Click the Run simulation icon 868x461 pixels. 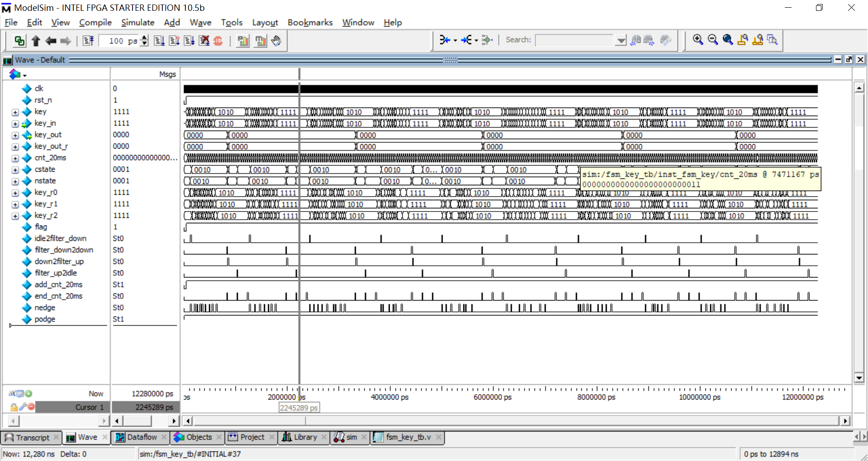pos(159,41)
